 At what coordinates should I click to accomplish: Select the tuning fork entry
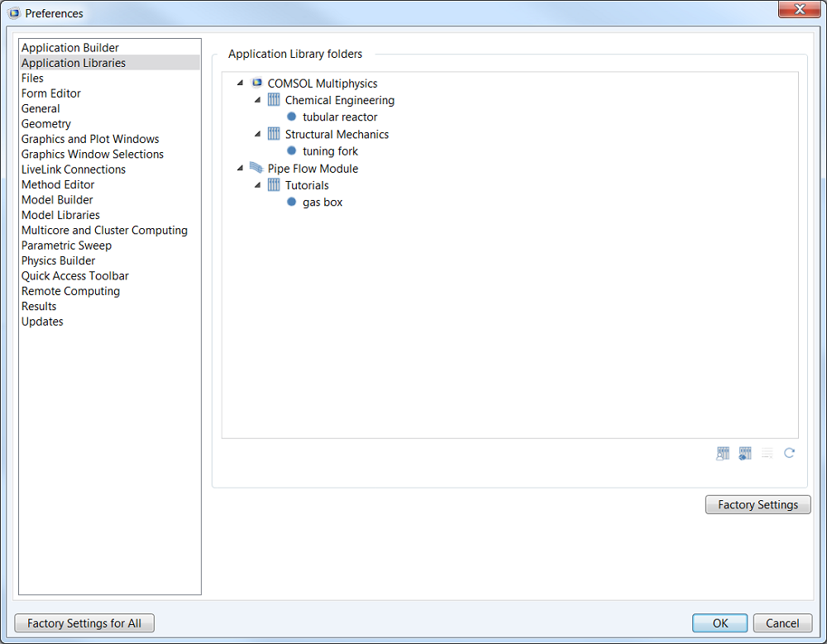(x=330, y=151)
